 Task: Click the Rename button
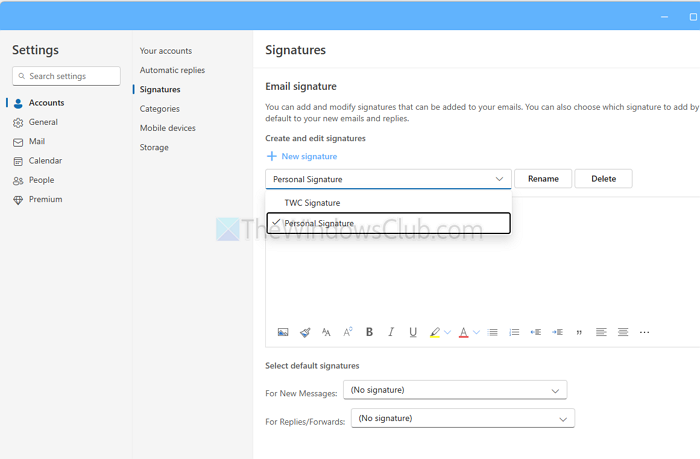point(543,179)
